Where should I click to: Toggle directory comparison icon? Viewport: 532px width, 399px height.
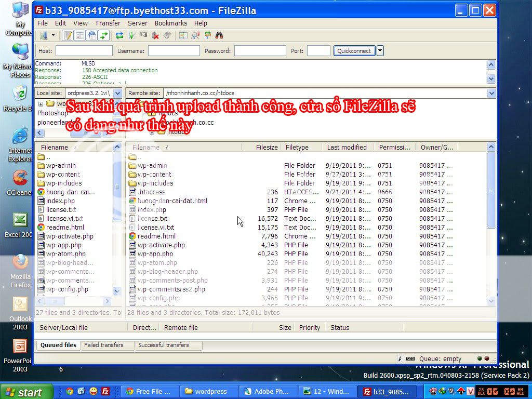(x=195, y=35)
